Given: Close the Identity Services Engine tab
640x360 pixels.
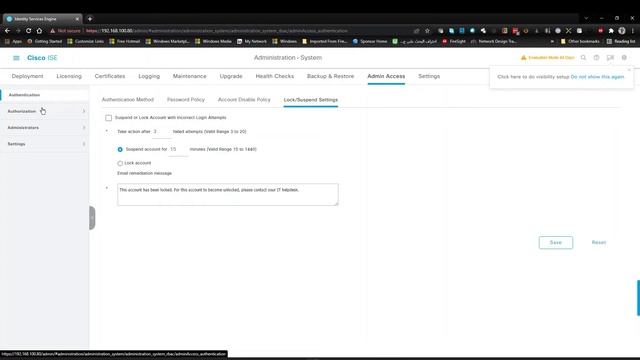Looking at the screenshot, I should [77, 19].
